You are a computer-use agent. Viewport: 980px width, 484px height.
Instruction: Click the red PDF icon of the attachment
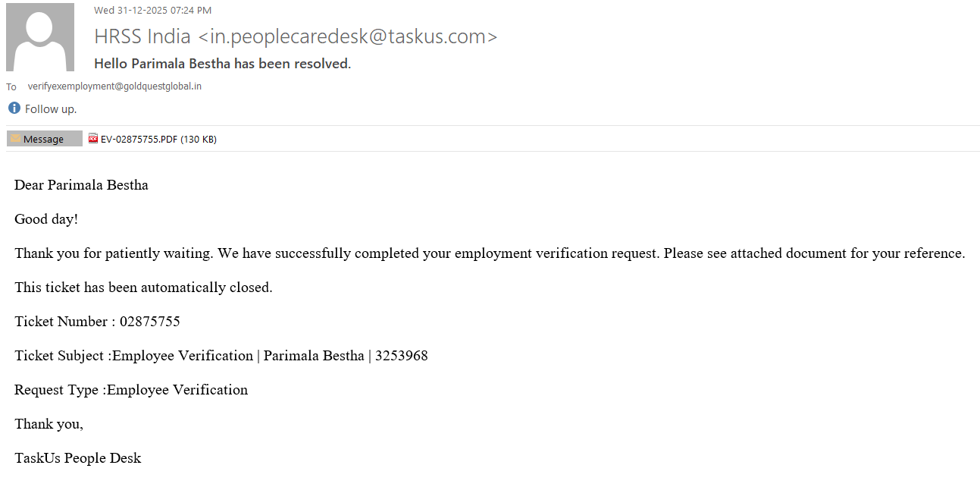(93, 139)
